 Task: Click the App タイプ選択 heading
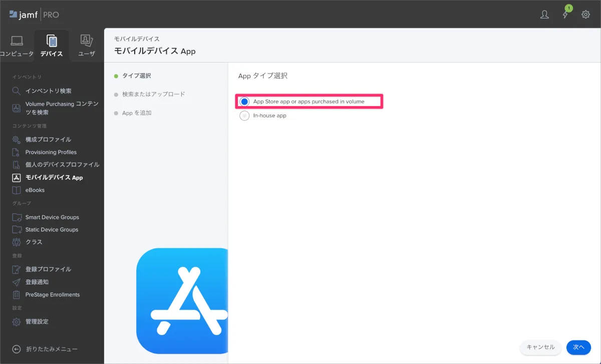[263, 76]
